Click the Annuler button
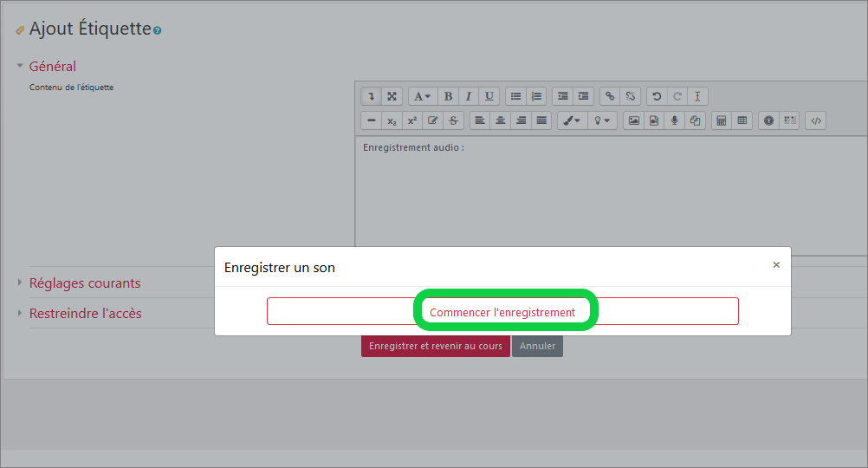 point(537,346)
